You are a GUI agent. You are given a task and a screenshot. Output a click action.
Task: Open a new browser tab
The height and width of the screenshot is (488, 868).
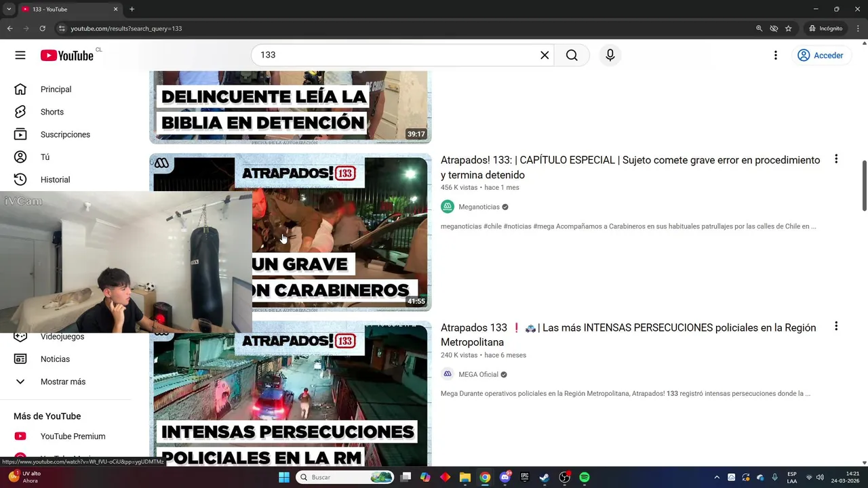[132, 9]
